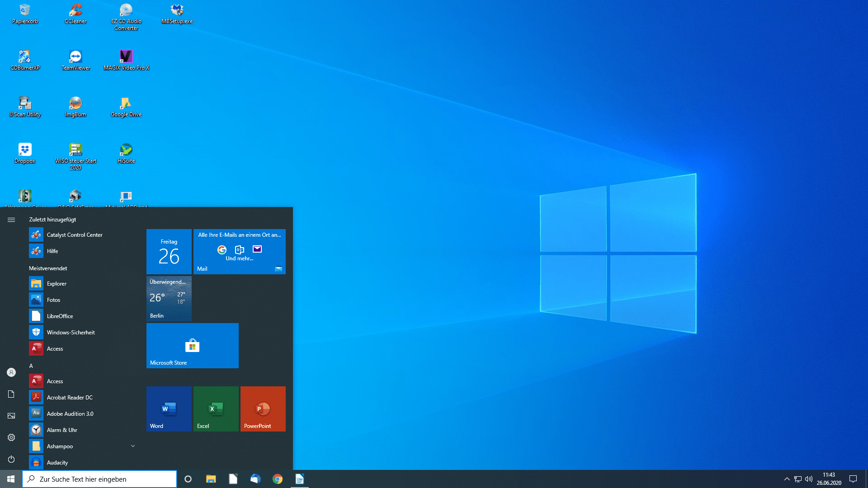Open the Mail tile

[240, 252]
